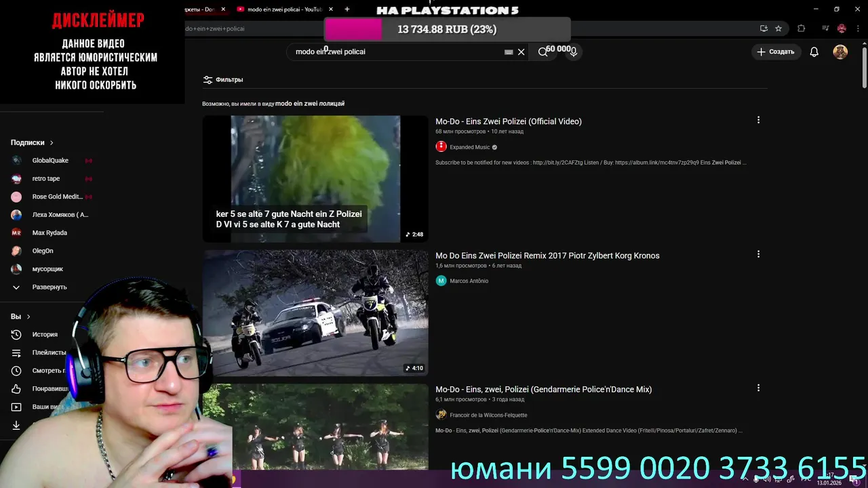The width and height of the screenshot is (868, 488).
Task: Open YouTube notifications bell
Action: point(814,52)
